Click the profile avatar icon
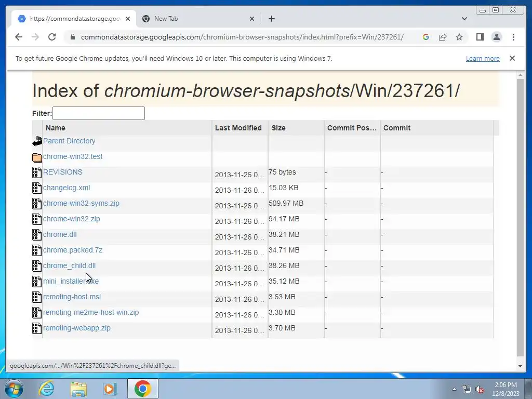 tap(496, 37)
